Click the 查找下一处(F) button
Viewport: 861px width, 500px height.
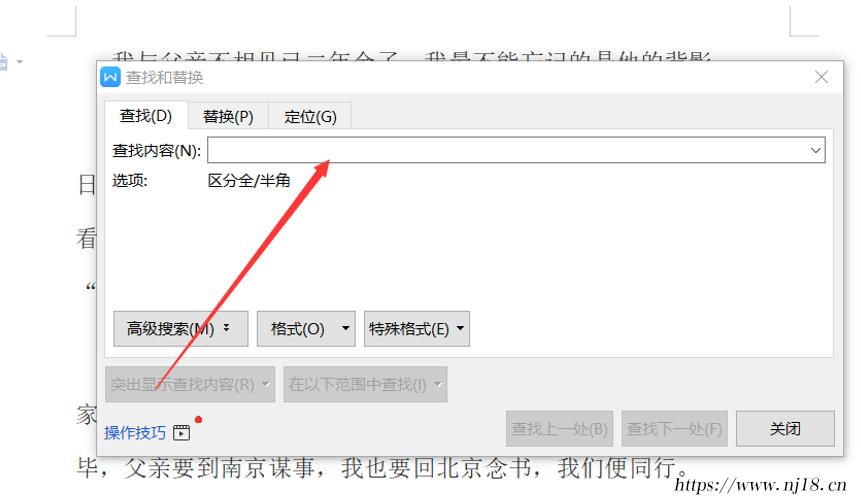674,429
